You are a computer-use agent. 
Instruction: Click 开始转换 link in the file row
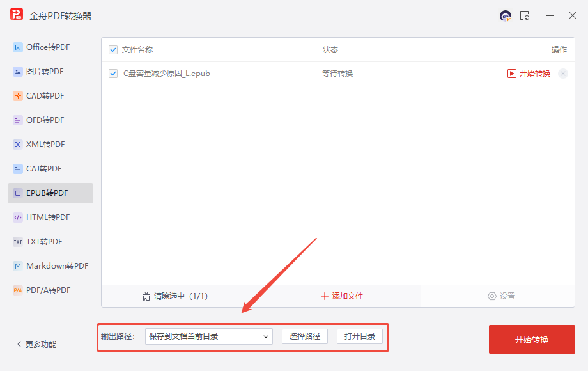tap(534, 74)
